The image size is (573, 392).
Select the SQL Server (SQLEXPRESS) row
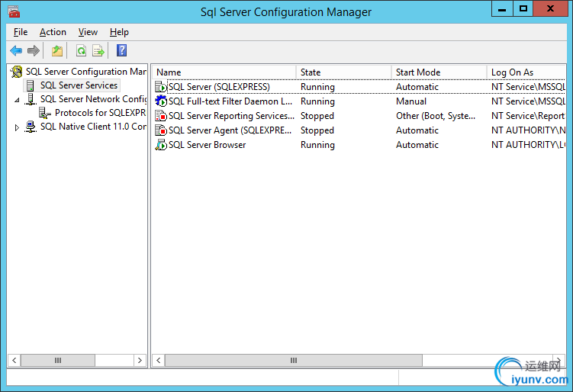coord(359,87)
